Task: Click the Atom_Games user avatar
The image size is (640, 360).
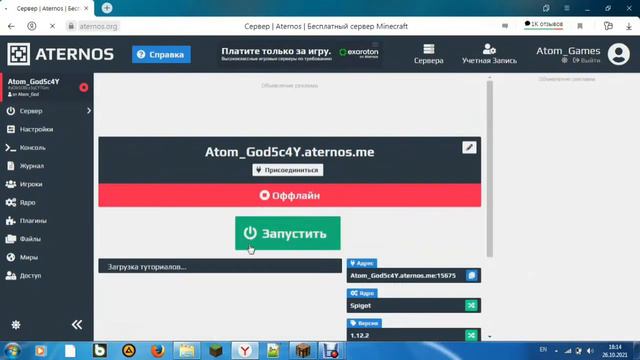Action: pos(619,54)
